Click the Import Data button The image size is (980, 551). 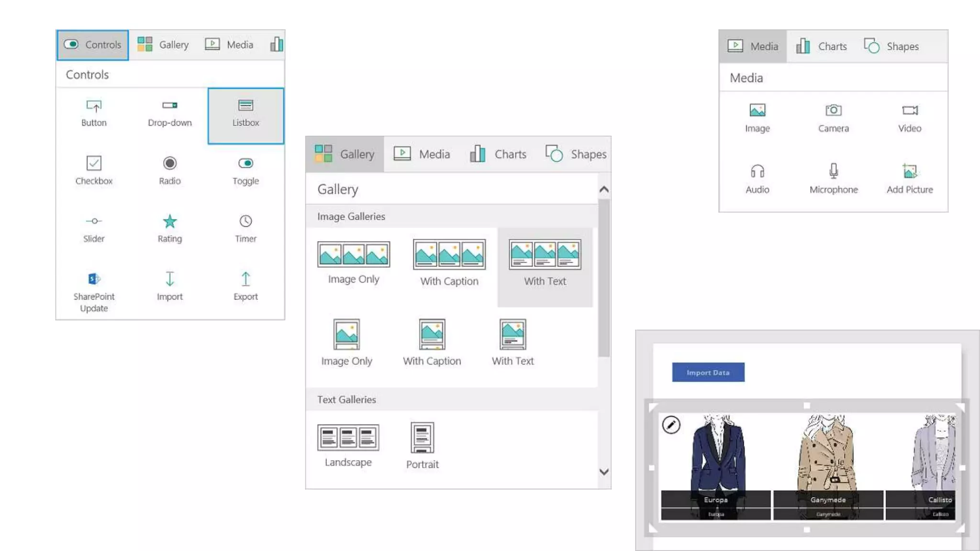[708, 372]
